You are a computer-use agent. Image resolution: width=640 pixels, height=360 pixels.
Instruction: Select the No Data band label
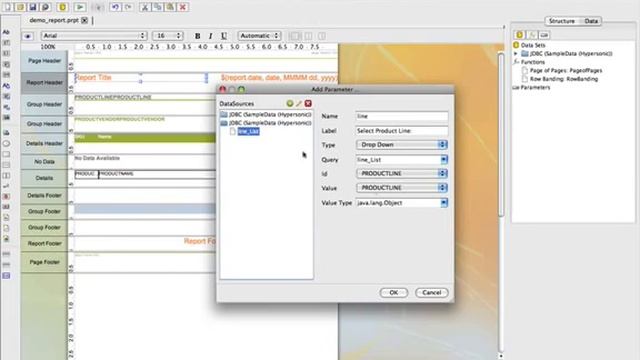(x=44, y=162)
